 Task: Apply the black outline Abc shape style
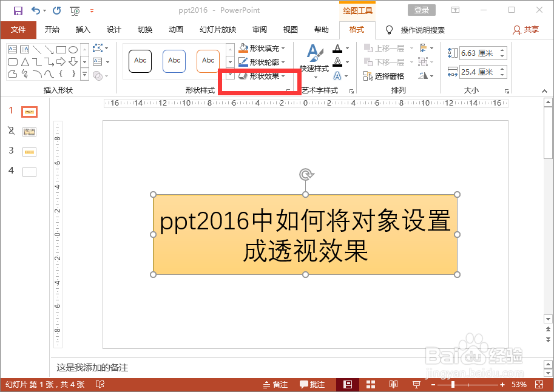140,61
